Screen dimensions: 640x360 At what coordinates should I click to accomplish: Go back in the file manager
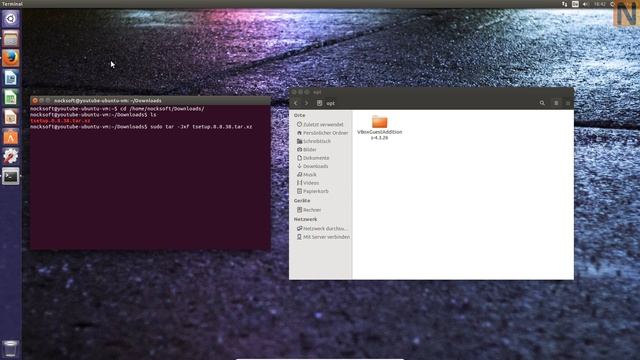[x=296, y=103]
